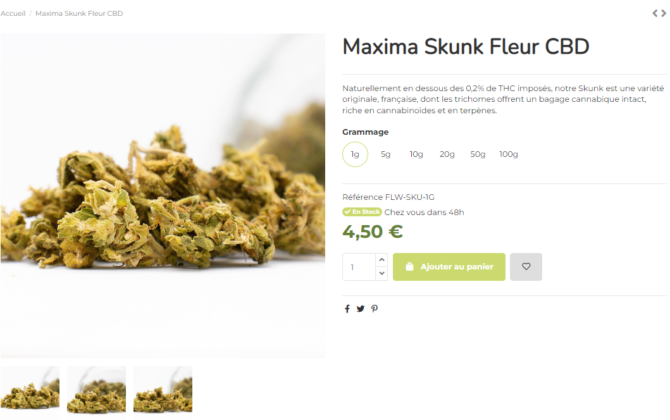View the second product thumbnail
The image size is (670, 420).
[x=97, y=389]
